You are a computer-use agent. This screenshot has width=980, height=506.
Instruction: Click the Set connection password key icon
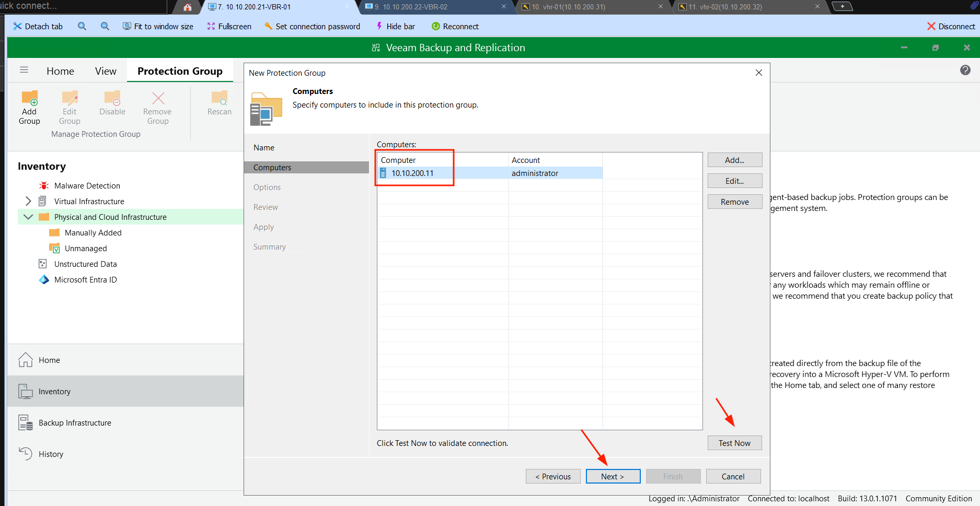click(x=269, y=26)
